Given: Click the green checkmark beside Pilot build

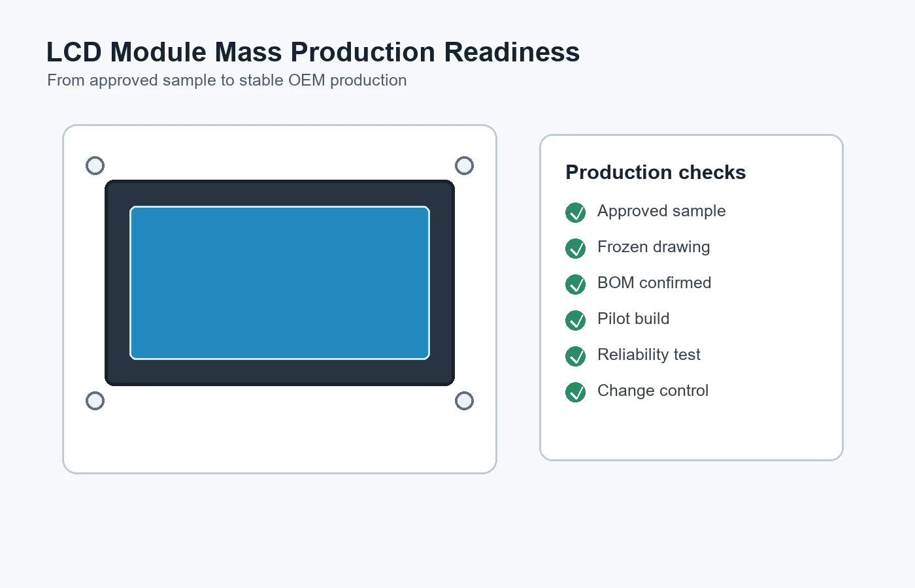Looking at the screenshot, I should tap(575, 320).
